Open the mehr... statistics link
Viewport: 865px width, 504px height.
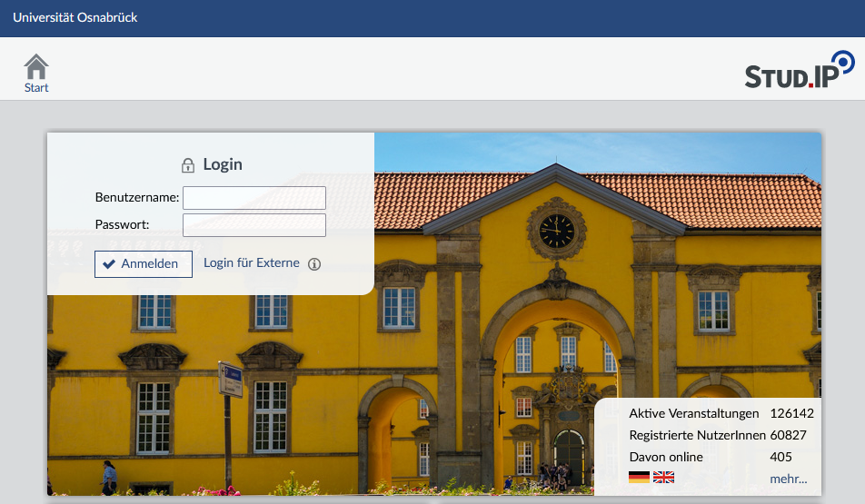789,479
